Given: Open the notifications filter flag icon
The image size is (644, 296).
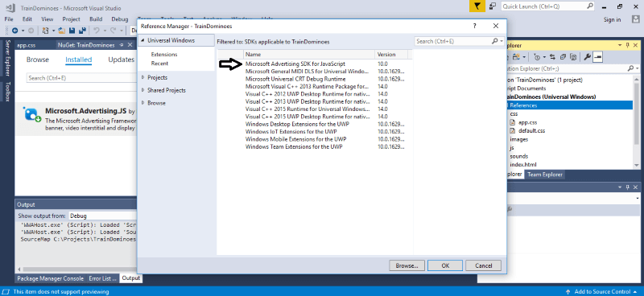Looking at the screenshot, I should pyautogui.click(x=477, y=6).
